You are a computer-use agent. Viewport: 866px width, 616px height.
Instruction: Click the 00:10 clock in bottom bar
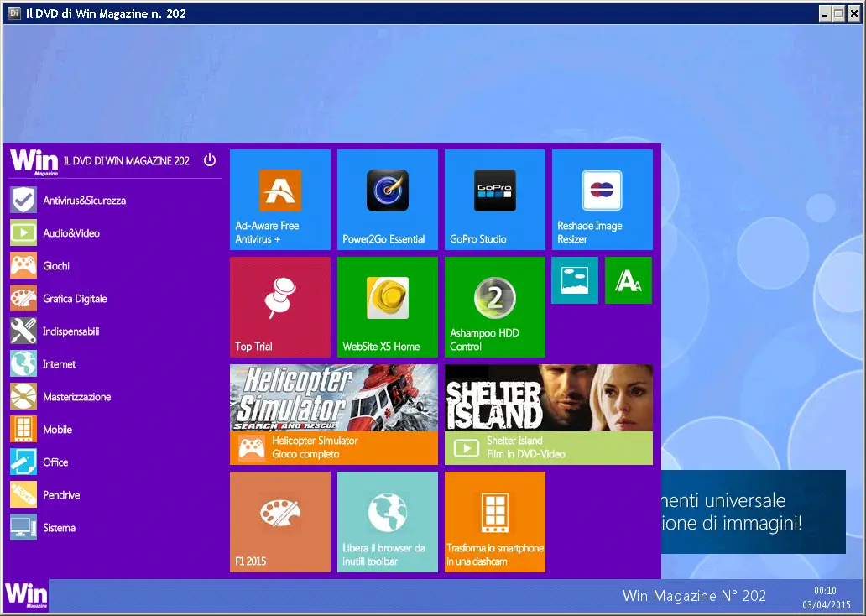pyautogui.click(x=825, y=591)
